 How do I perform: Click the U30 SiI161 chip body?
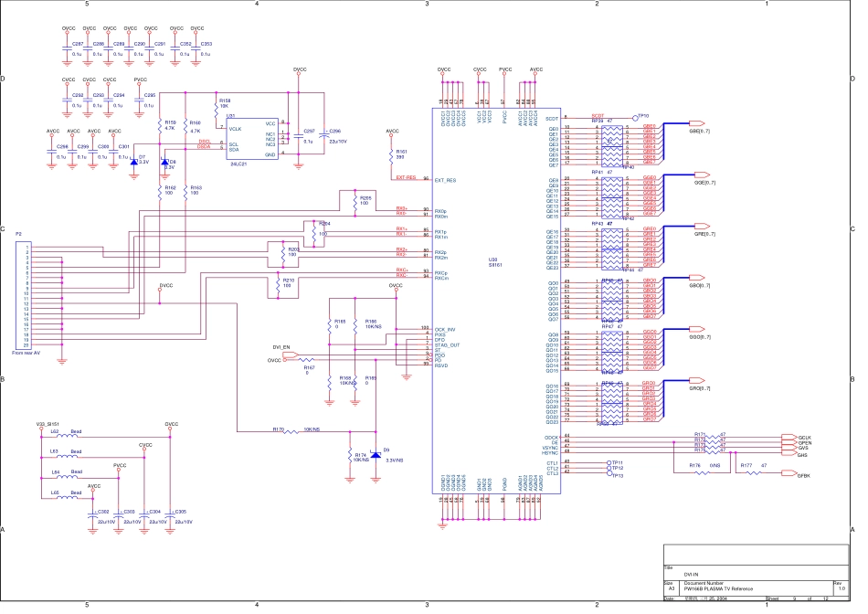[492, 302]
